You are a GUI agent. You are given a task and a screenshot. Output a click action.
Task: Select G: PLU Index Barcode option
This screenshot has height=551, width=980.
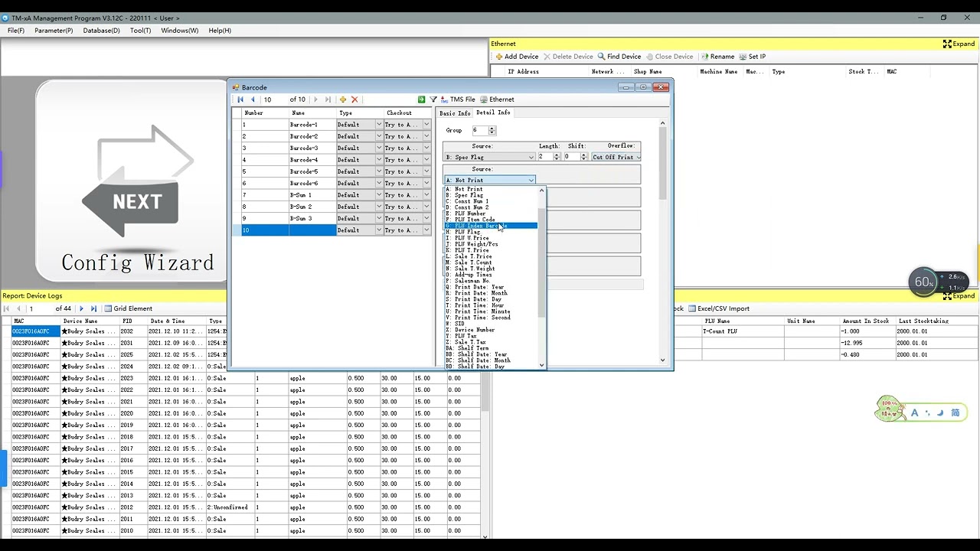pyautogui.click(x=491, y=226)
